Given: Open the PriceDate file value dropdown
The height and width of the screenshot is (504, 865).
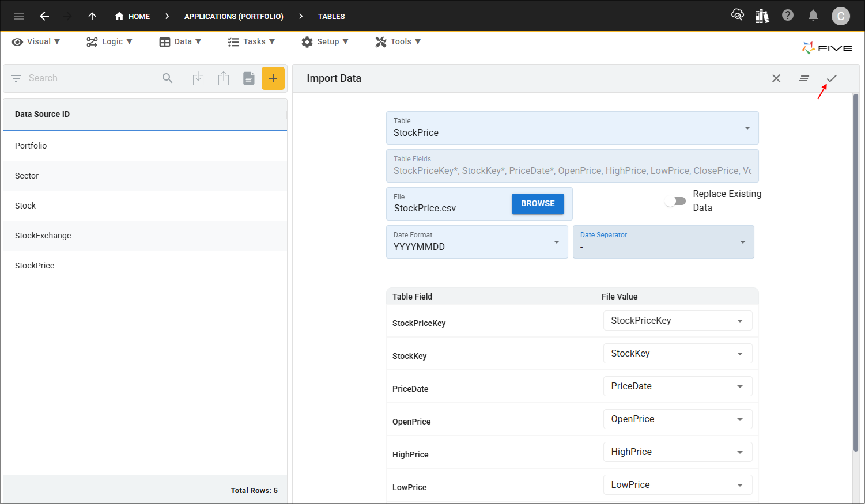Looking at the screenshot, I should pos(678,386).
